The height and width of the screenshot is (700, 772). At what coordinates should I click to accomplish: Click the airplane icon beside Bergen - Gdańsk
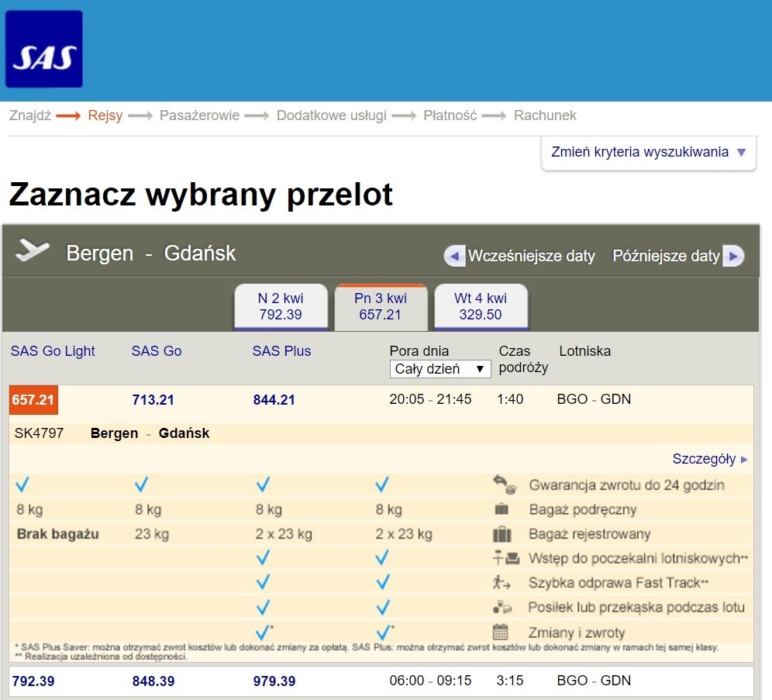click(32, 250)
